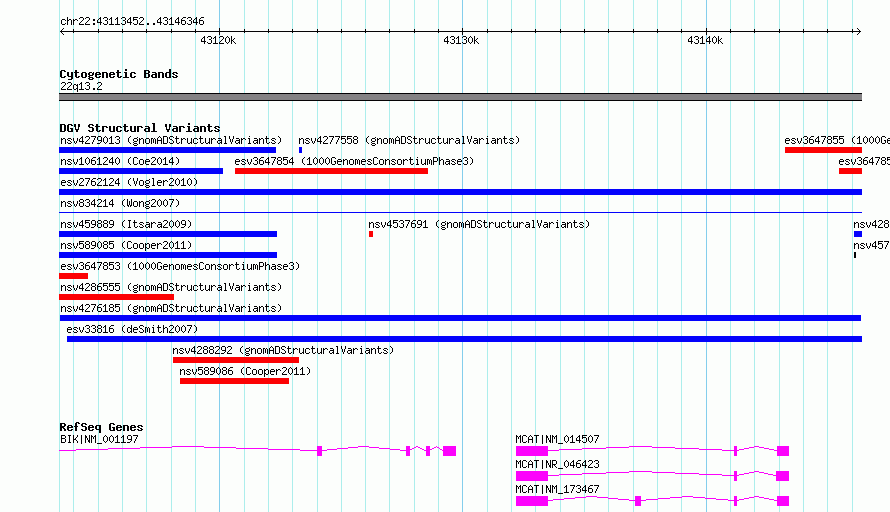
Task: Click the long blue nsv4276185 variant bar
Action: [x=460, y=318]
